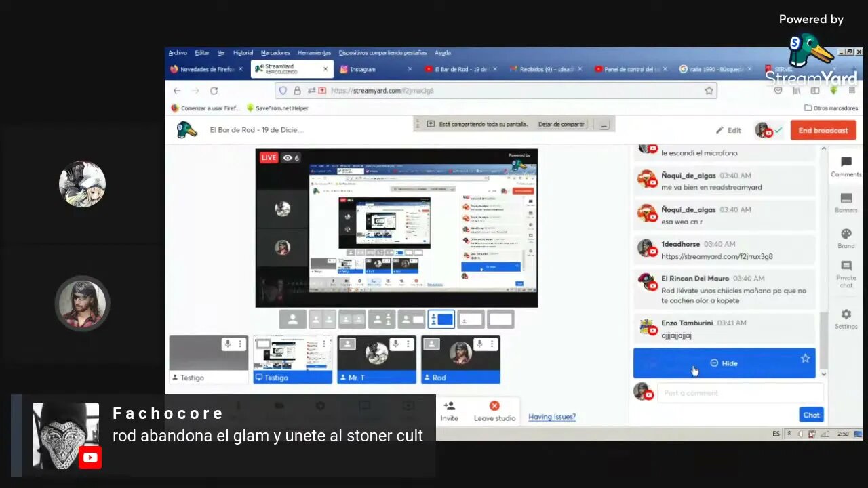Select the two-person side-by-side layout

322,319
